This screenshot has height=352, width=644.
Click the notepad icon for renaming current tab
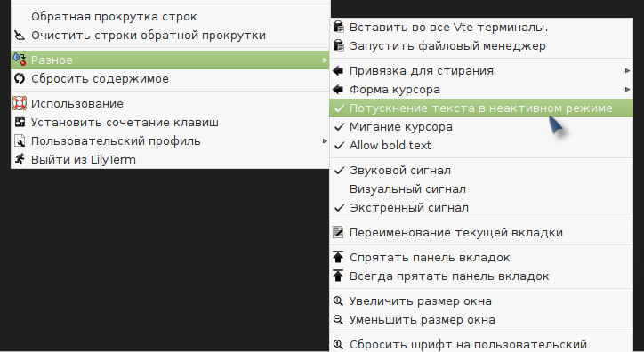tap(338, 232)
